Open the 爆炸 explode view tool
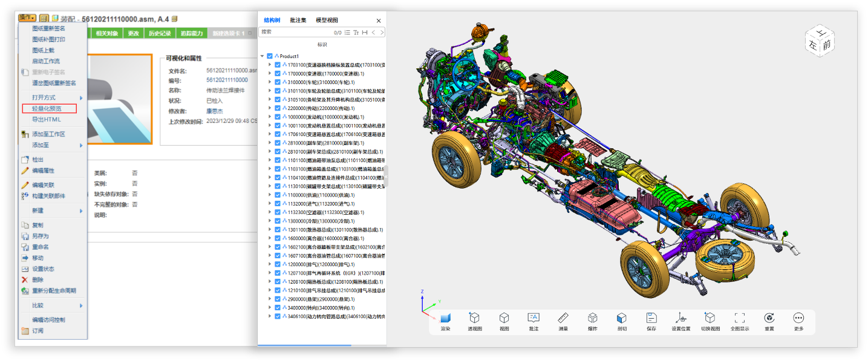This screenshot has height=361, width=868. click(592, 319)
